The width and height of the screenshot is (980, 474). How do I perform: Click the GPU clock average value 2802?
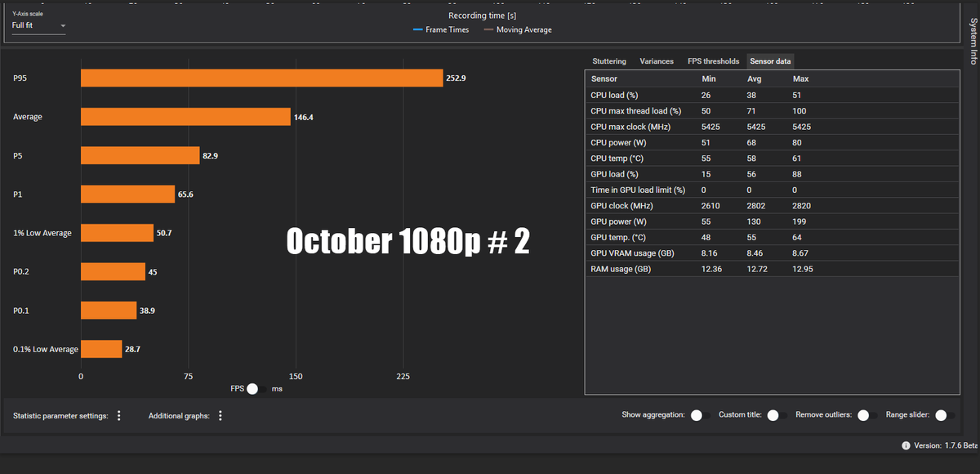[756, 205]
